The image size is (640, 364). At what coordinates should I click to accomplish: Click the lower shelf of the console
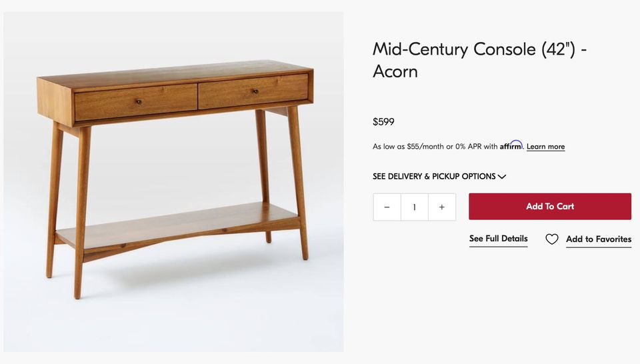[x=180, y=223]
